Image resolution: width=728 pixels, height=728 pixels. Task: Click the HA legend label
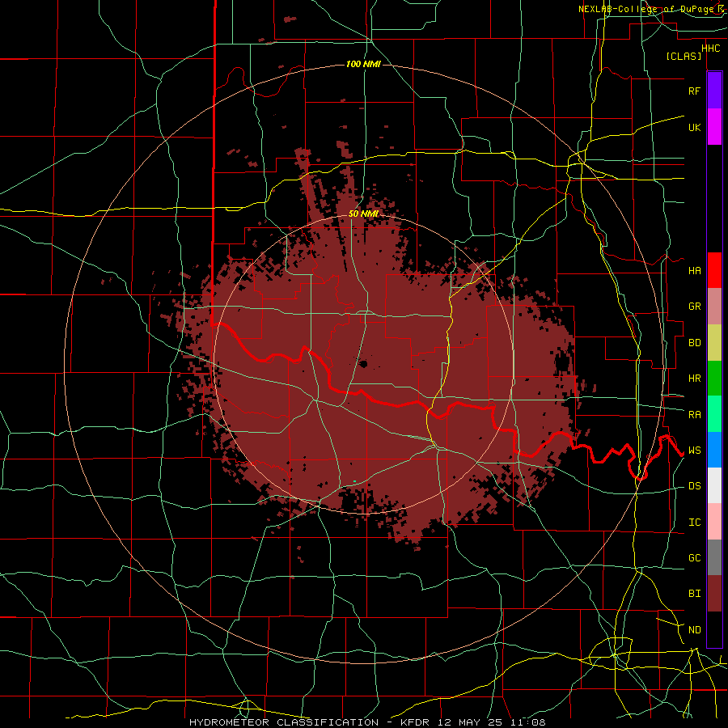point(694,270)
